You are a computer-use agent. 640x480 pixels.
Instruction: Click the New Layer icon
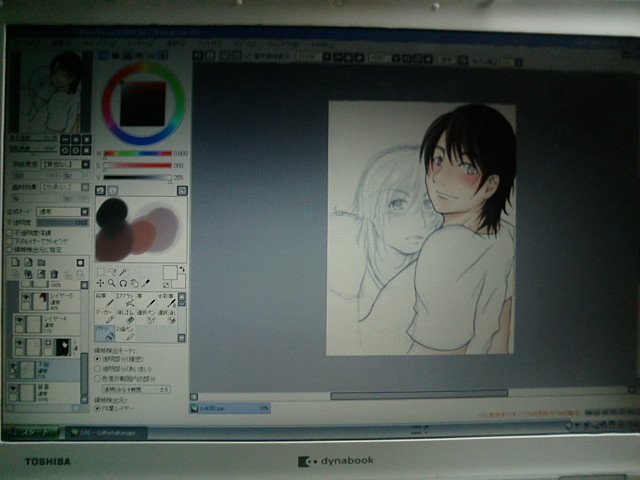coord(15,262)
